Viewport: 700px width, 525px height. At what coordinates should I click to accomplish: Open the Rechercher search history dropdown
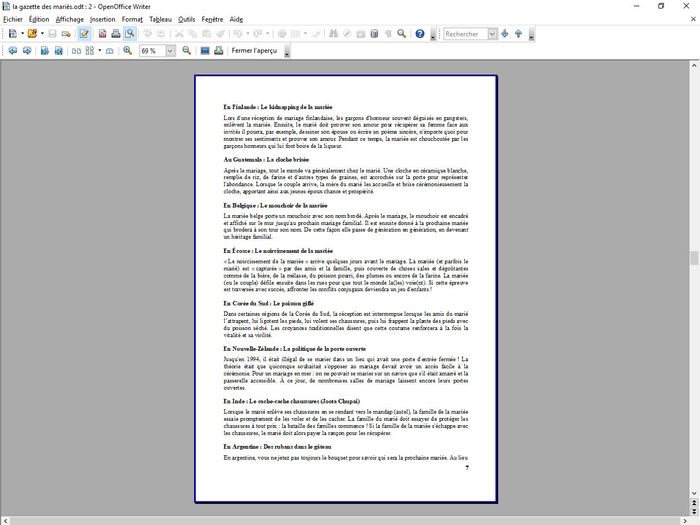coord(492,33)
